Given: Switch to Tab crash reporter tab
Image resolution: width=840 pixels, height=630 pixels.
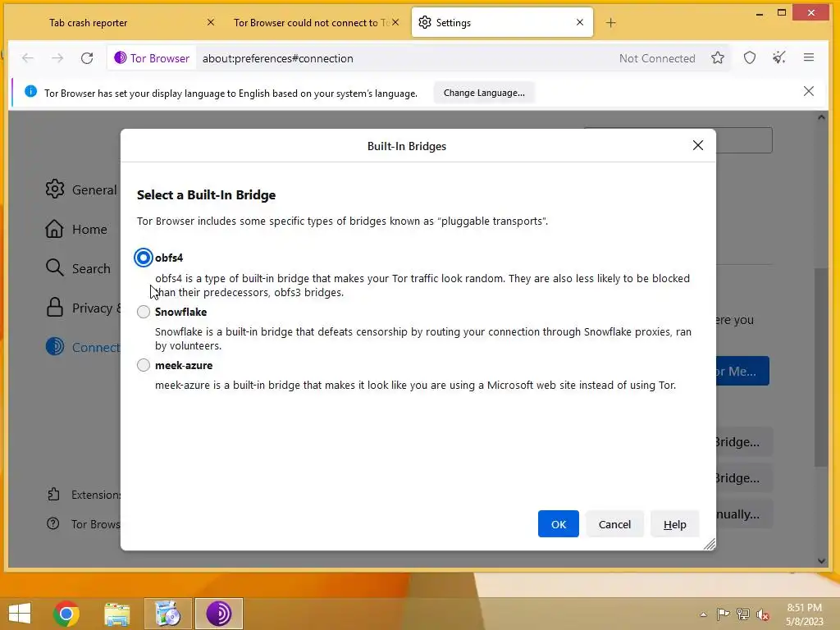Looking at the screenshot, I should pyautogui.click(x=89, y=22).
